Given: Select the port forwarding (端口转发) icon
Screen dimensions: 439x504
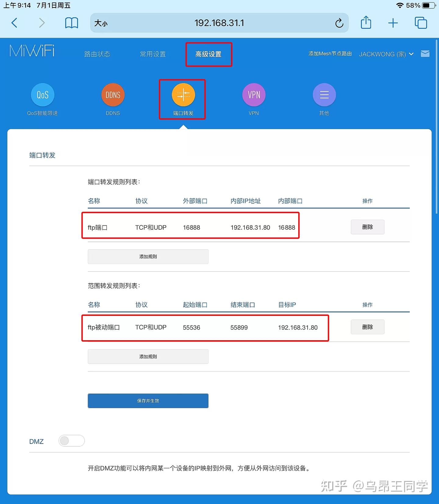Looking at the screenshot, I should pyautogui.click(x=183, y=95).
